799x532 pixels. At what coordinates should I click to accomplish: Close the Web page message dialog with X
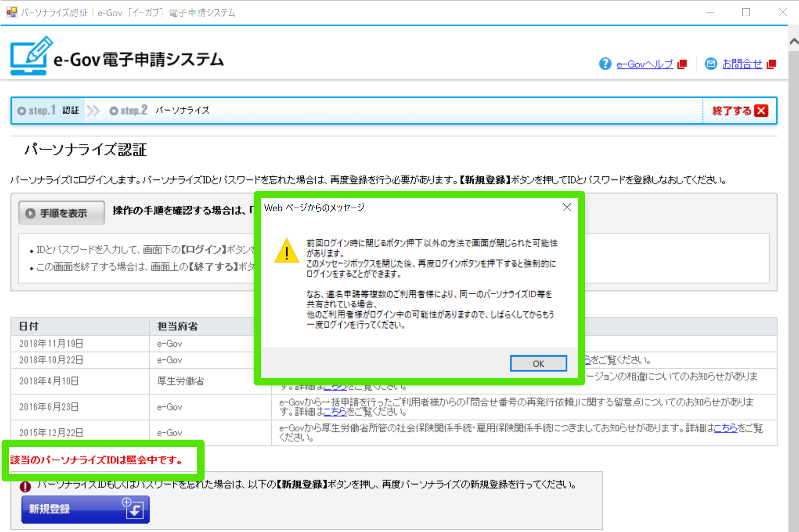567,208
